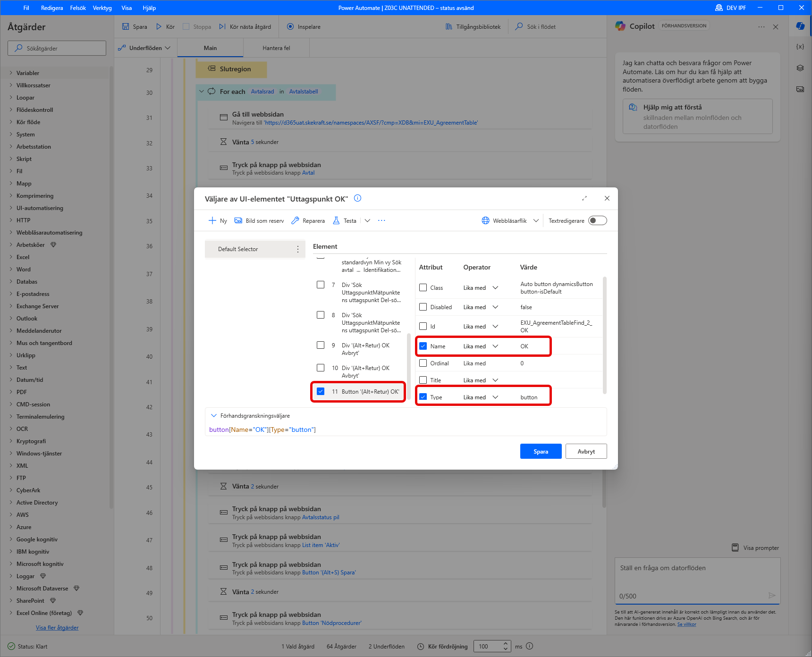The height and width of the screenshot is (657, 812).
Task: Click the Reparera wrench icon
Action: tap(295, 220)
